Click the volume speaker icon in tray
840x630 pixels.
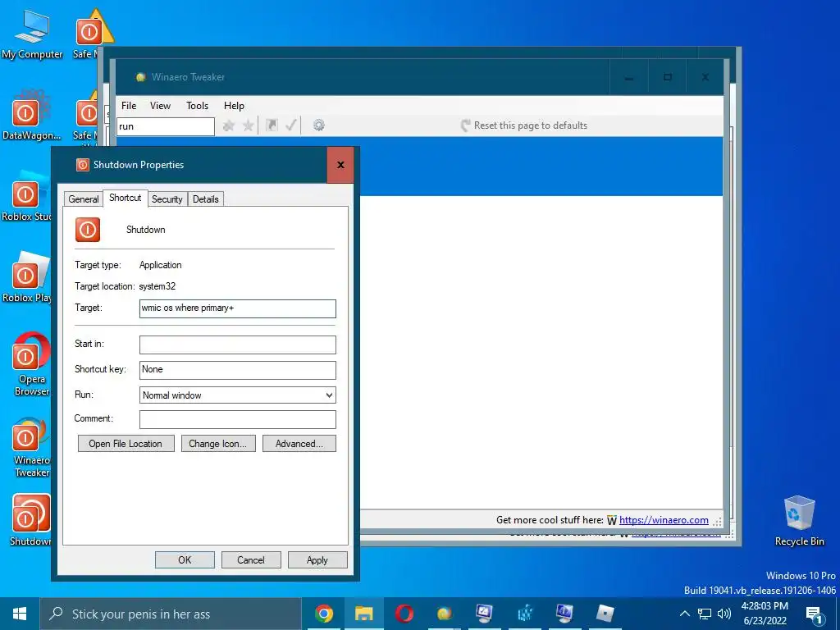coord(724,614)
